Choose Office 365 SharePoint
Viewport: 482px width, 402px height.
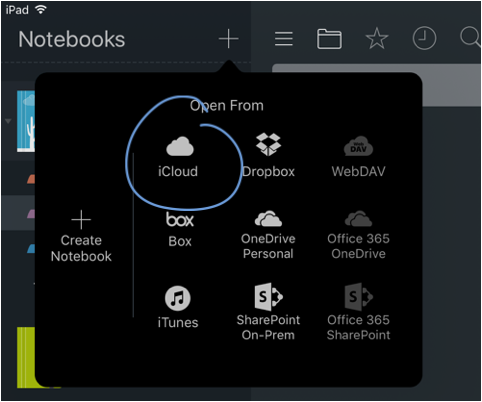358,312
